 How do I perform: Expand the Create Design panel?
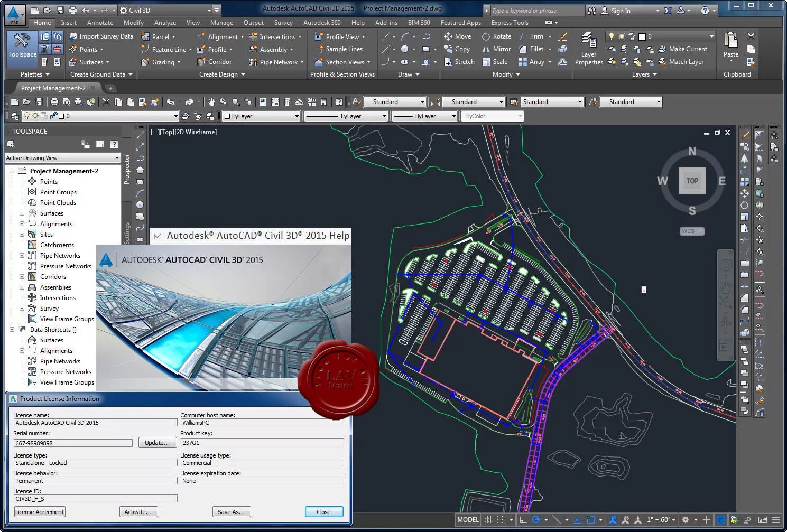point(222,74)
